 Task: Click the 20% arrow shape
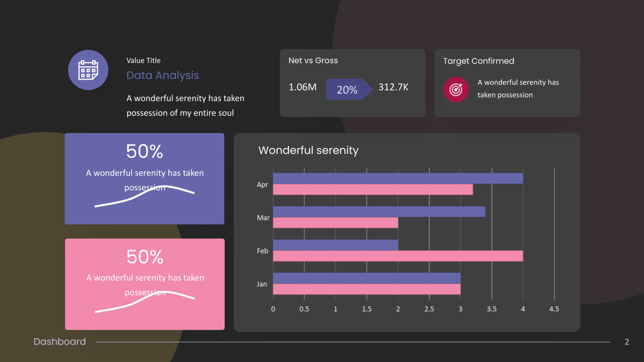click(349, 89)
